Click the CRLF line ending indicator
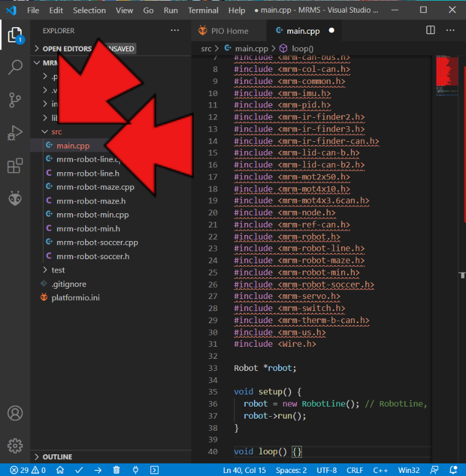The image size is (466, 476). point(354,470)
